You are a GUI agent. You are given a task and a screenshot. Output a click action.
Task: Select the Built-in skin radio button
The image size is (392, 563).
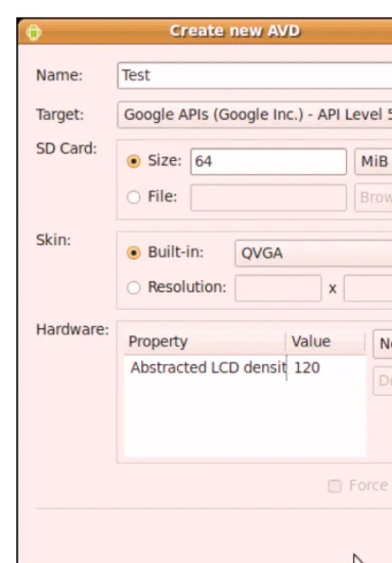134,253
